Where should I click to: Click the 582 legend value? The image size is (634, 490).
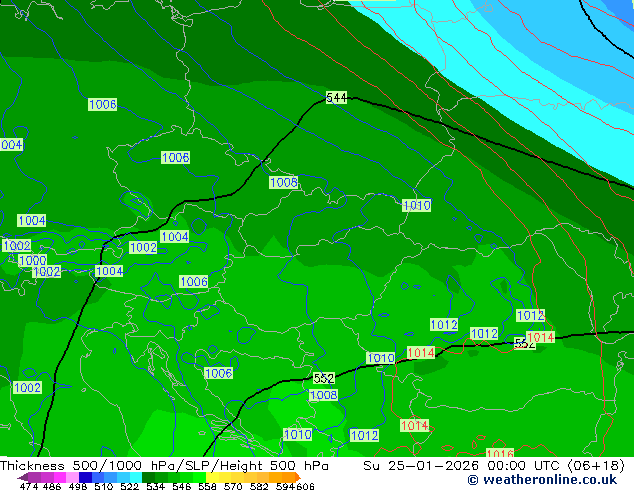(x=259, y=486)
